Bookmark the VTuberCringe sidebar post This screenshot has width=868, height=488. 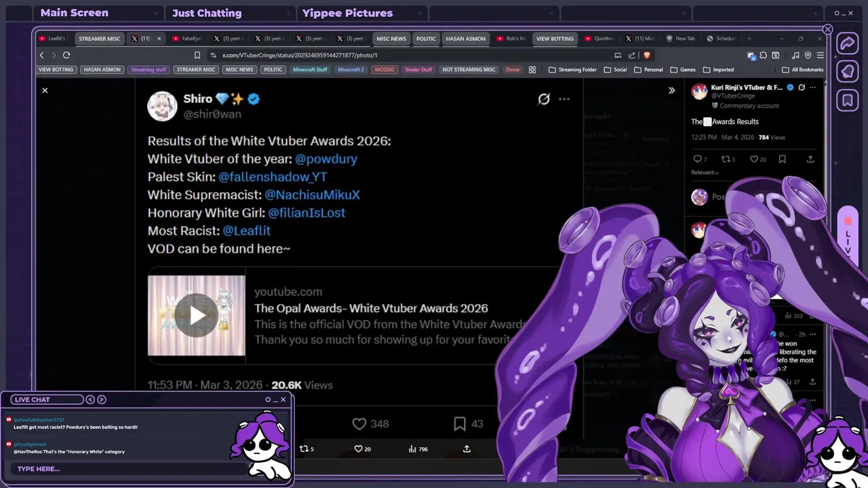[782, 159]
